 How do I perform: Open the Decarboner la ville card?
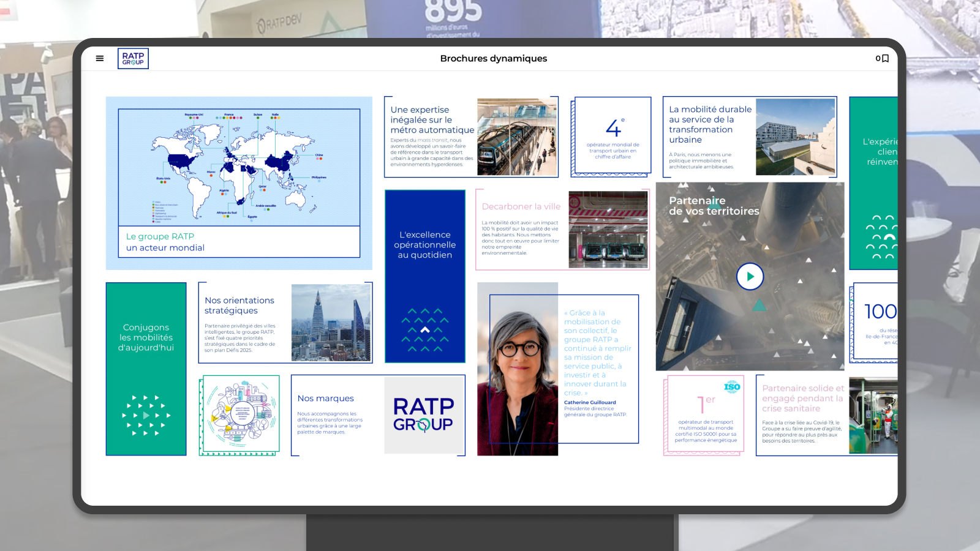point(562,230)
